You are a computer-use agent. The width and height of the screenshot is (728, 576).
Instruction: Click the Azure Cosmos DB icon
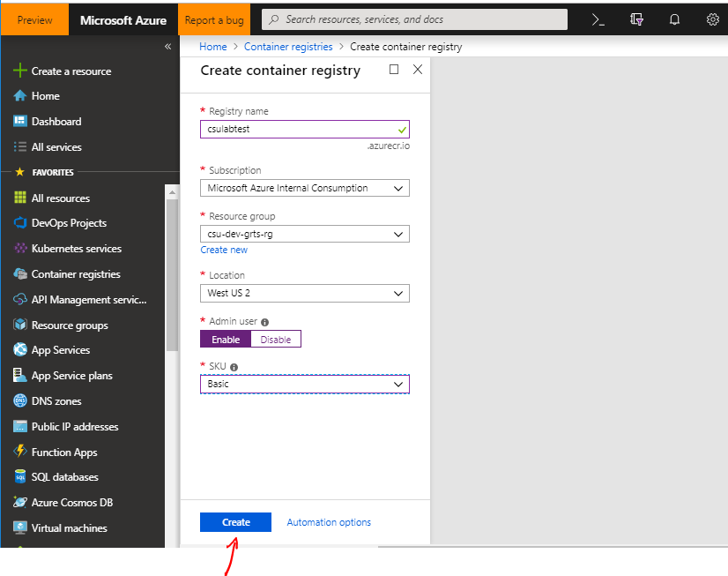20,502
